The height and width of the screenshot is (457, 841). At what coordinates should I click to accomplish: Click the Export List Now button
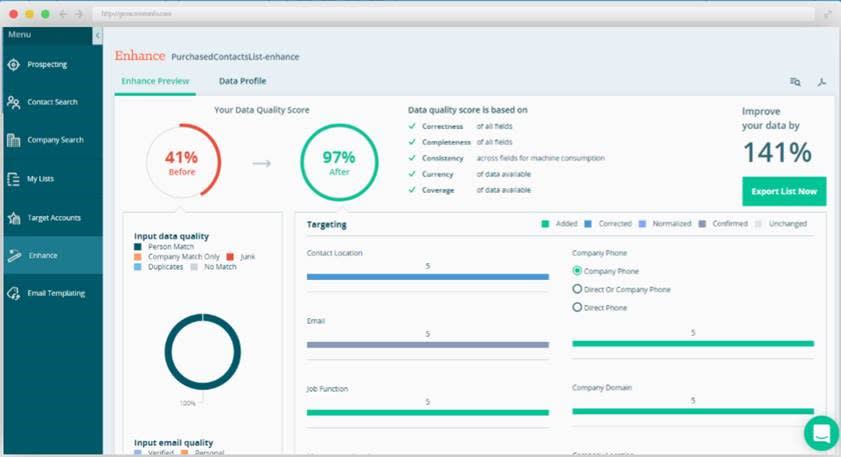click(x=784, y=191)
